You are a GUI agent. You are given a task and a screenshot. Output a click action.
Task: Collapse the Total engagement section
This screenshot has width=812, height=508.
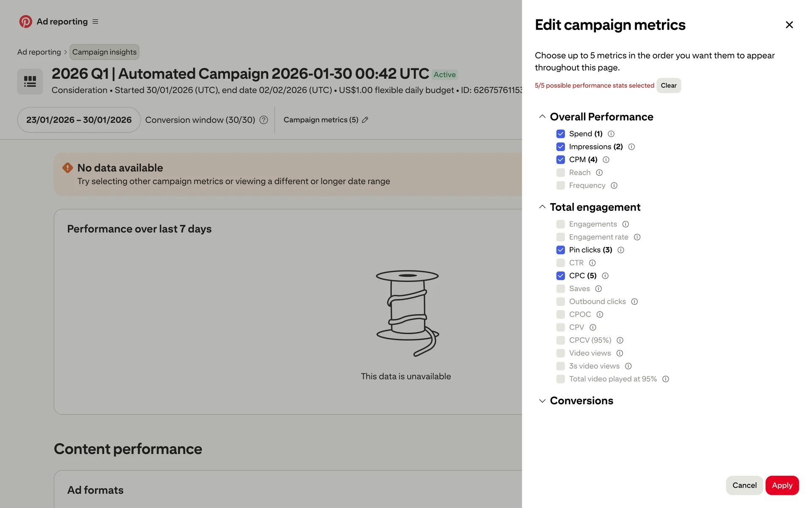pyautogui.click(x=542, y=207)
